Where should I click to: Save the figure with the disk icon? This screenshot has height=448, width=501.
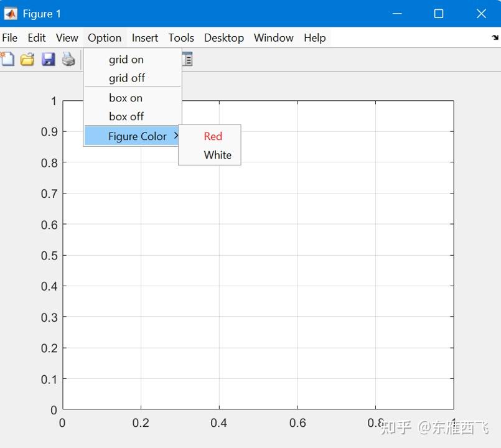tap(49, 59)
